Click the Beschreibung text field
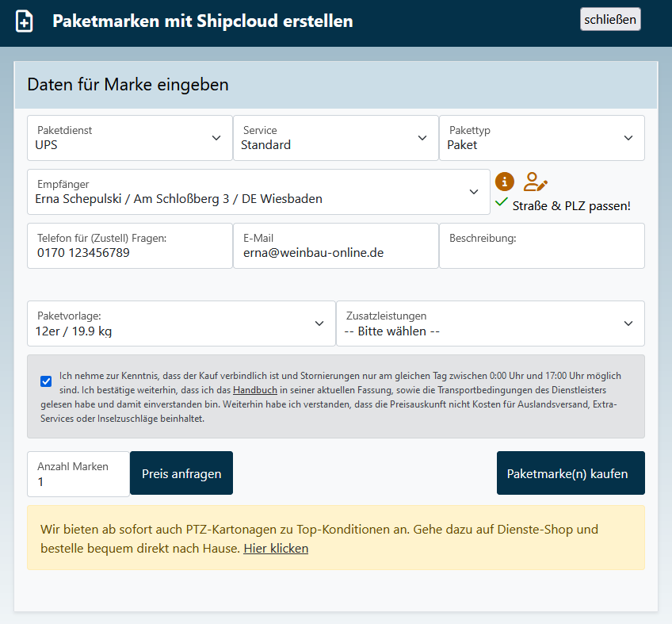Image resolution: width=672 pixels, height=624 pixels. tap(541, 252)
